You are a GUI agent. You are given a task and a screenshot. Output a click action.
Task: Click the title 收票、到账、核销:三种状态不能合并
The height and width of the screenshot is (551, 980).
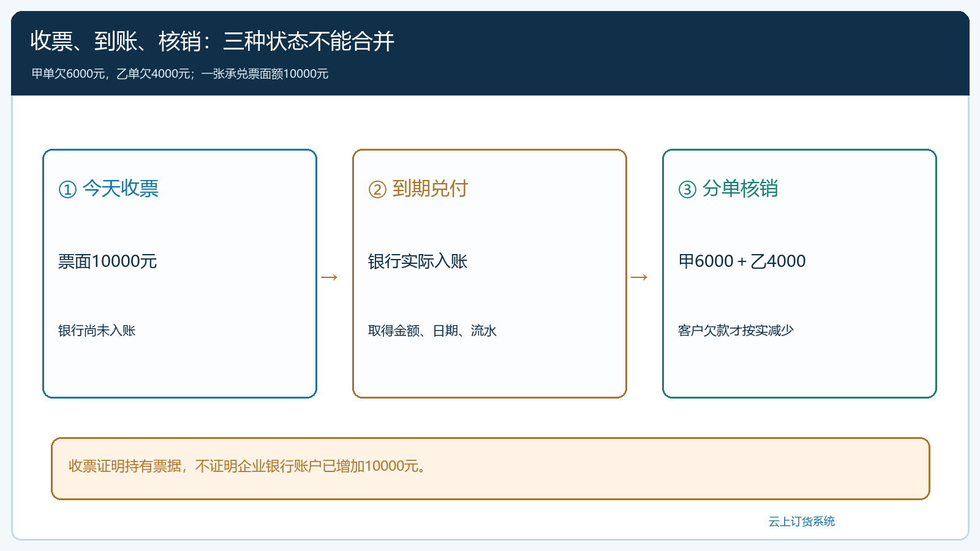tap(213, 41)
